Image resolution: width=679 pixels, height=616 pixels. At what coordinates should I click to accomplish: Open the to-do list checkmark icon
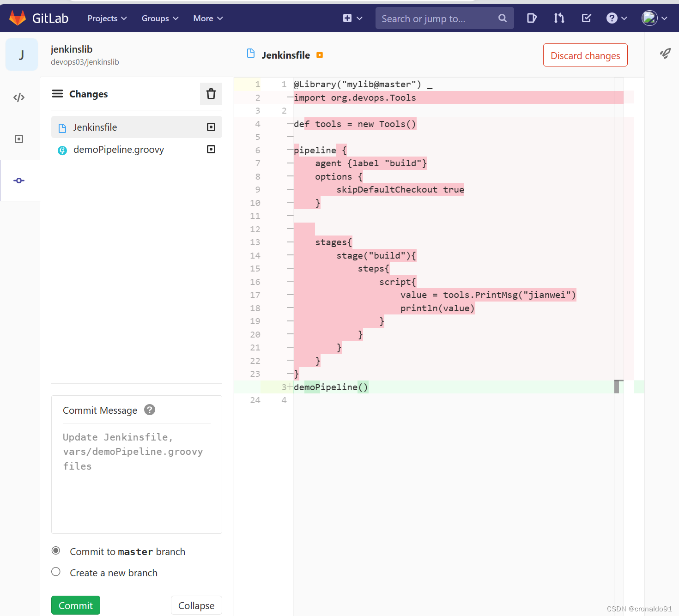(586, 18)
